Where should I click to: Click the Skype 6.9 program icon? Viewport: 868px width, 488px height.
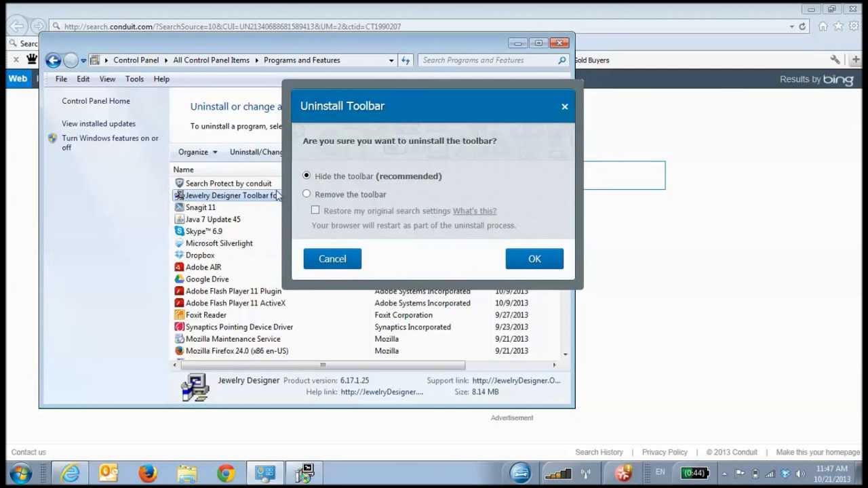coord(179,231)
